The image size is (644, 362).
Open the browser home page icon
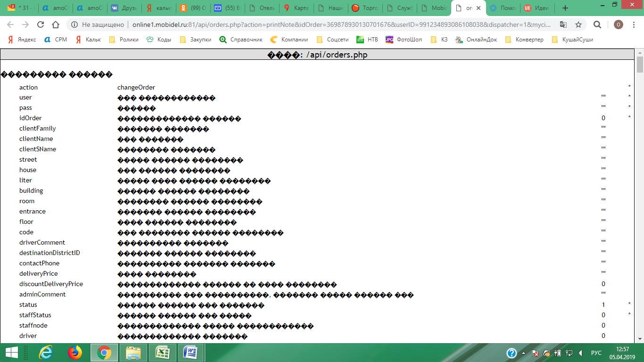coord(56,25)
